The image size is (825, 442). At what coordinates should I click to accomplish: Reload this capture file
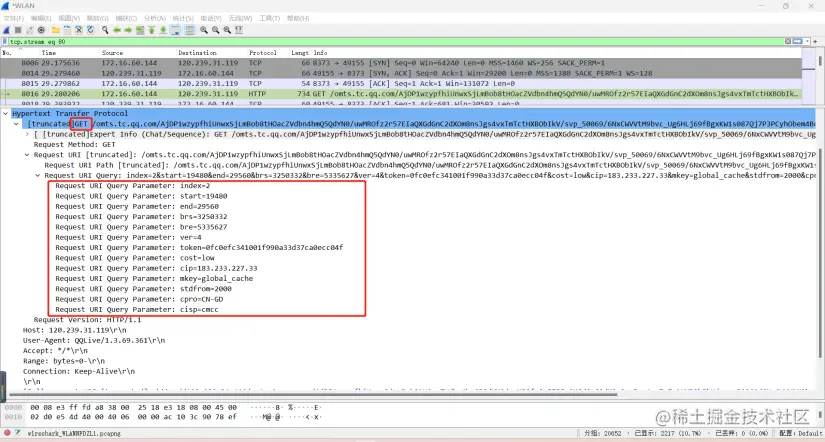click(x=90, y=30)
